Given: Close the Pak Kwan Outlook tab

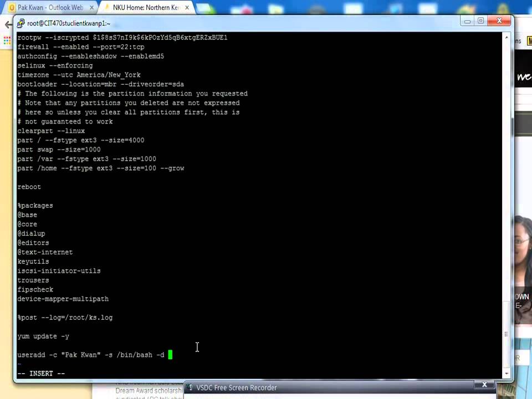Looking at the screenshot, I should 91,7.
